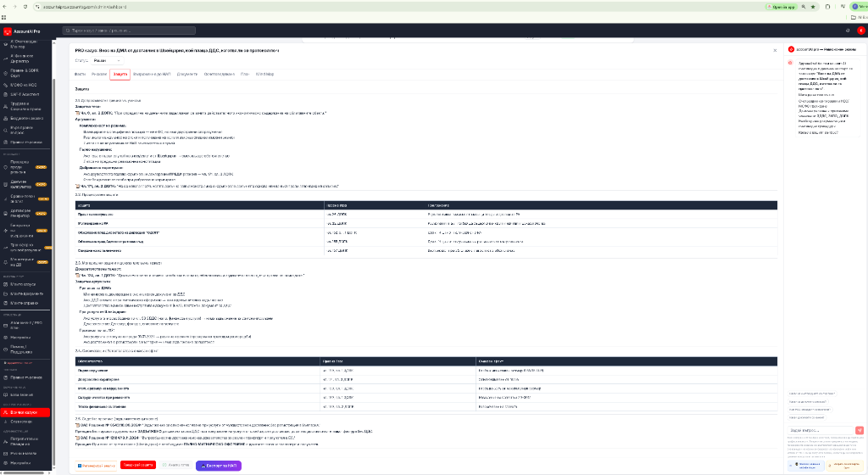Image resolution: width=868 pixels, height=475 pixels.
Task: Click the 'Анализ готов' button
Action: pyautogui.click(x=175, y=465)
